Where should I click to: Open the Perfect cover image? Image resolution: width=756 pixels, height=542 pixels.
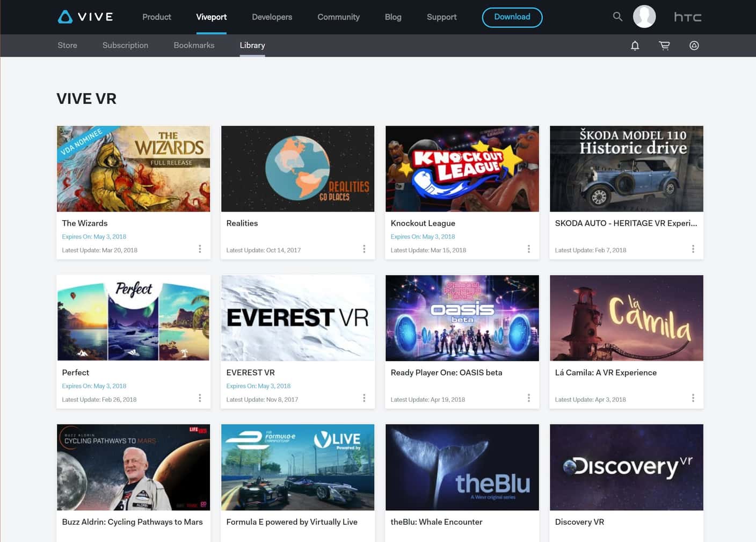[134, 318]
